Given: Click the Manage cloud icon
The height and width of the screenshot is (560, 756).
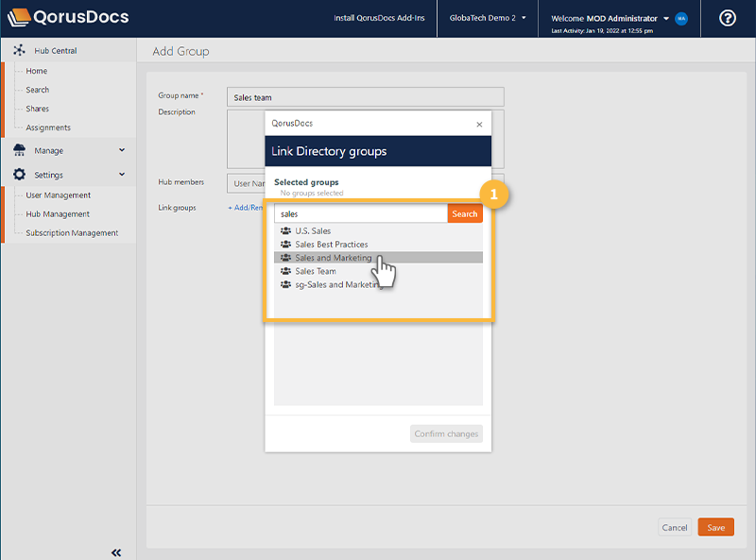Looking at the screenshot, I should pyautogui.click(x=19, y=150).
